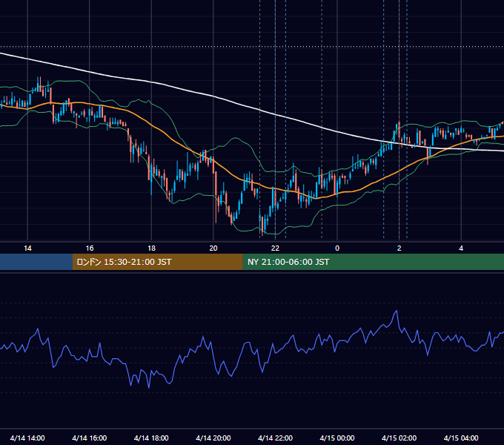The width and height of the screenshot is (504, 445).
Task: Click the '16' hour label on the price chart axis
Action: 90,248
